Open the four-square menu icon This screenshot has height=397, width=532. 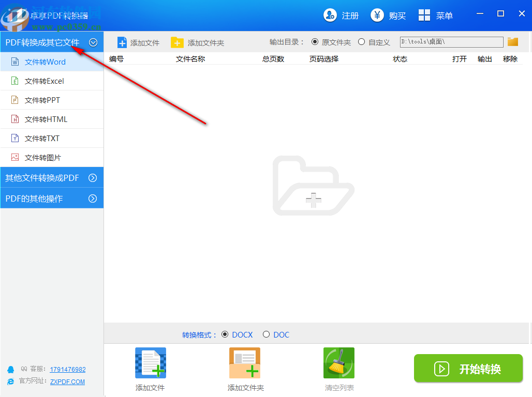(424, 16)
